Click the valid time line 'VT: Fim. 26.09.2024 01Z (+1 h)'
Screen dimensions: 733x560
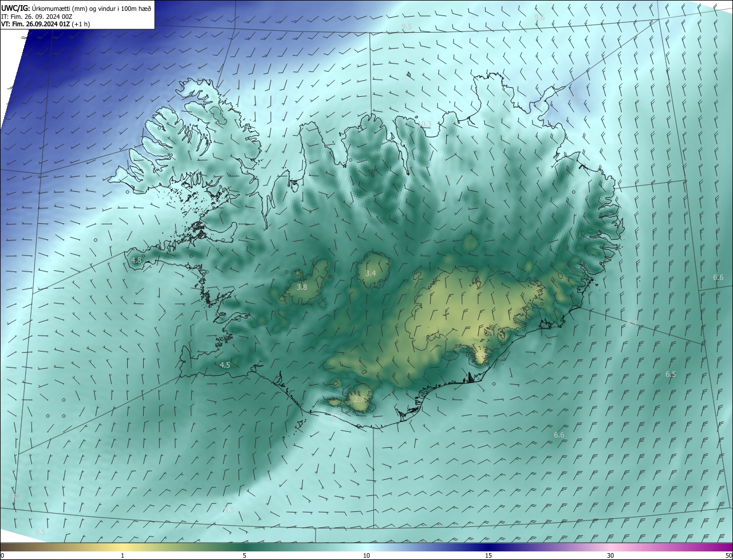pos(46,24)
